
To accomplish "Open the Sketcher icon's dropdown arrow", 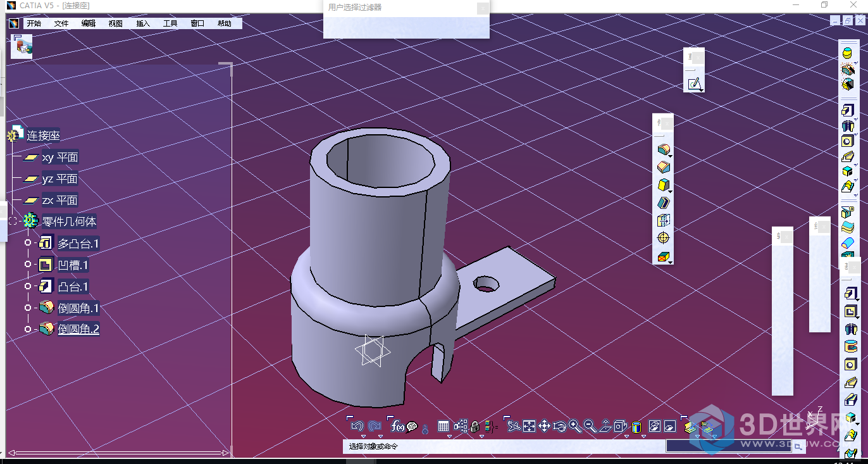I will point(702,91).
